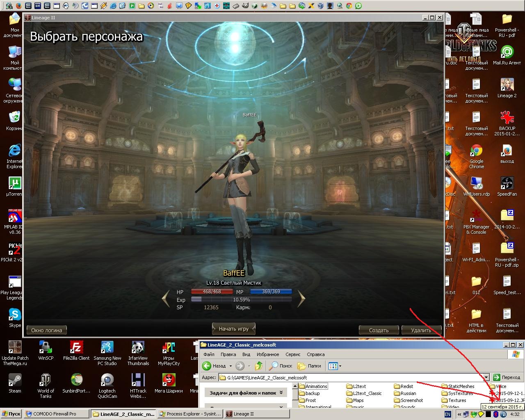Select the backup folder

point(309,393)
